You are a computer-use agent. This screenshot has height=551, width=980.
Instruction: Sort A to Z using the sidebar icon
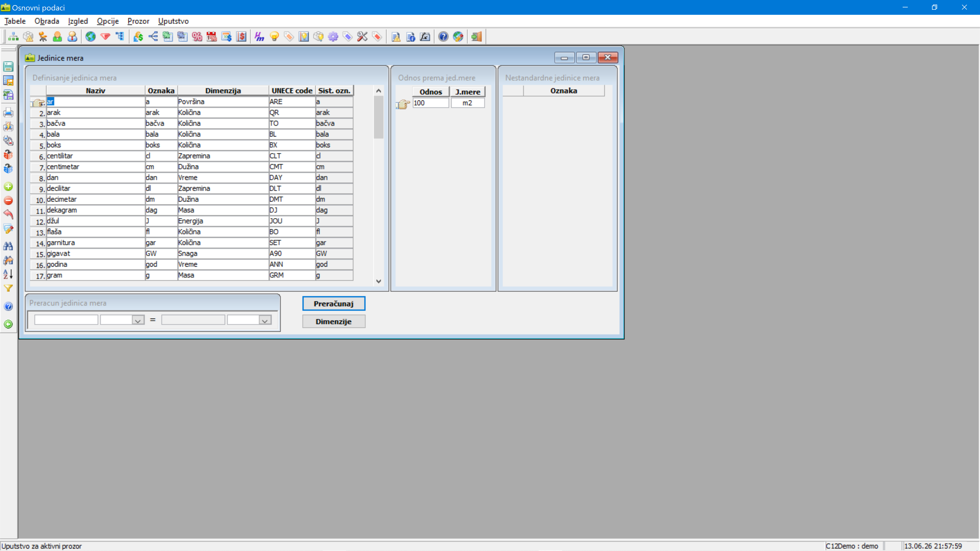[8, 274]
